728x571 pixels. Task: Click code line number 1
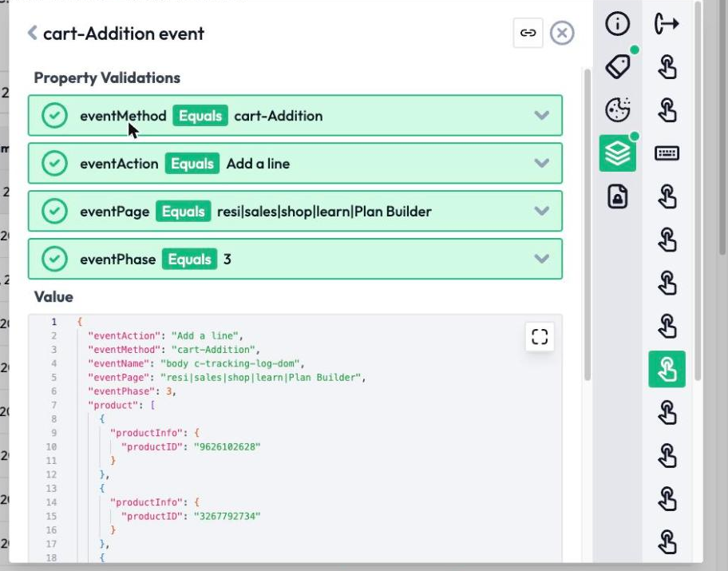click(x=54, y=322)
